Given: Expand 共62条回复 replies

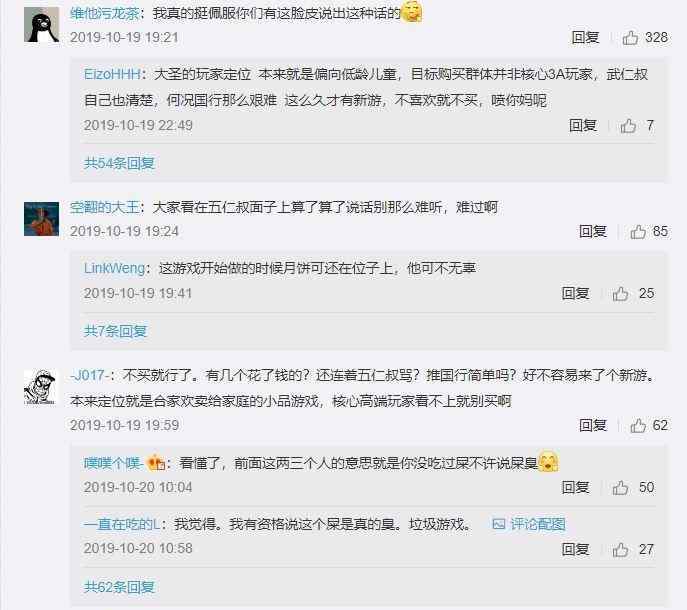Looking at the screenshot, I should [119, 587].
